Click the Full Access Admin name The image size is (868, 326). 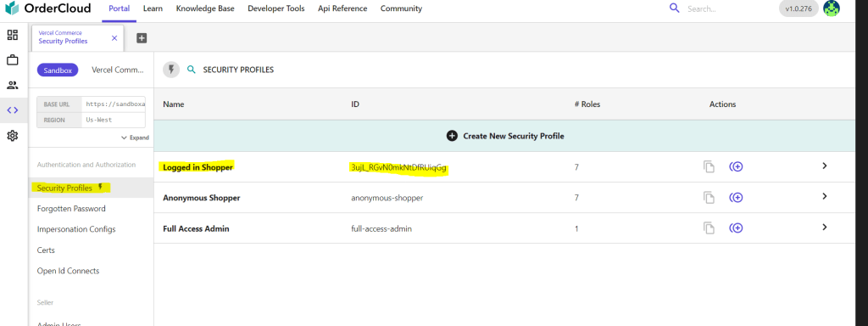pos(196,228)
